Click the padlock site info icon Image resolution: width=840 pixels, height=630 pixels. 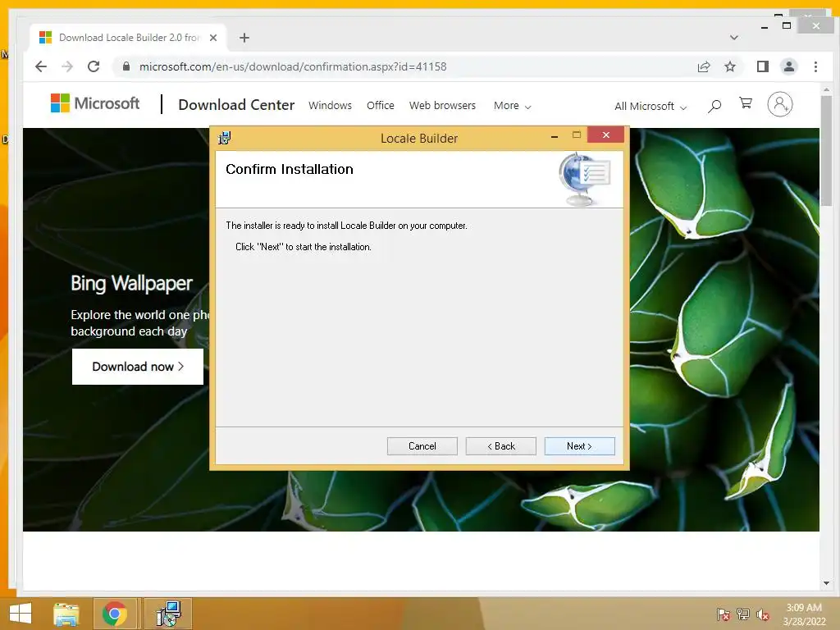coord(126,66)
